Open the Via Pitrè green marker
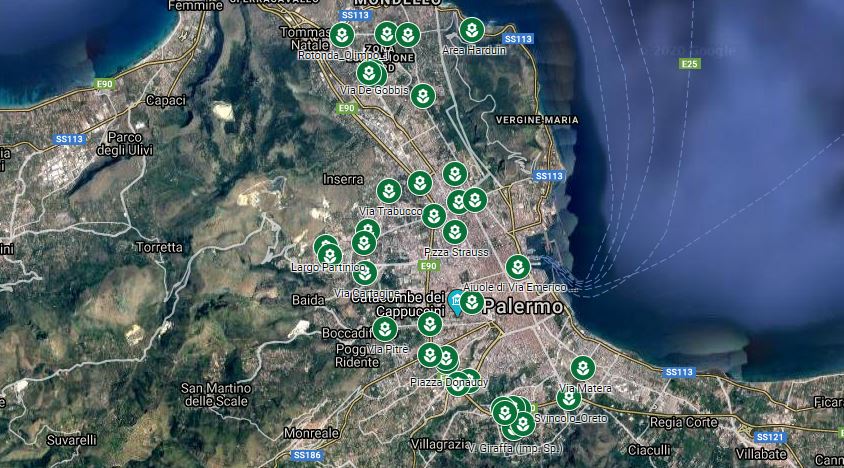 (x=385, y=329)
